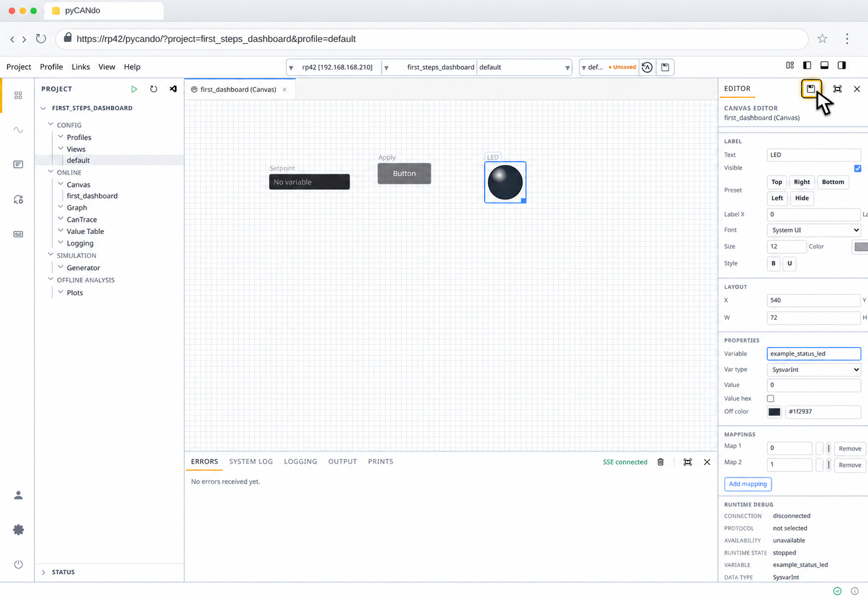This screenshot has height=599, width=868.
Task: Expand the STATUS section at the bottom
Action: coord(44,573)
